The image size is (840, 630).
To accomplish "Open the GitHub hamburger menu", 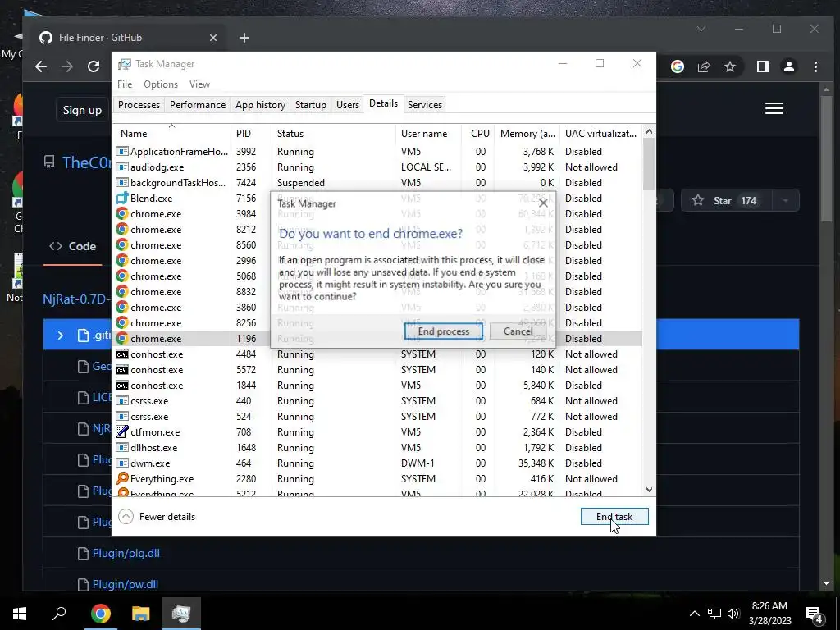I will point(774,108).
